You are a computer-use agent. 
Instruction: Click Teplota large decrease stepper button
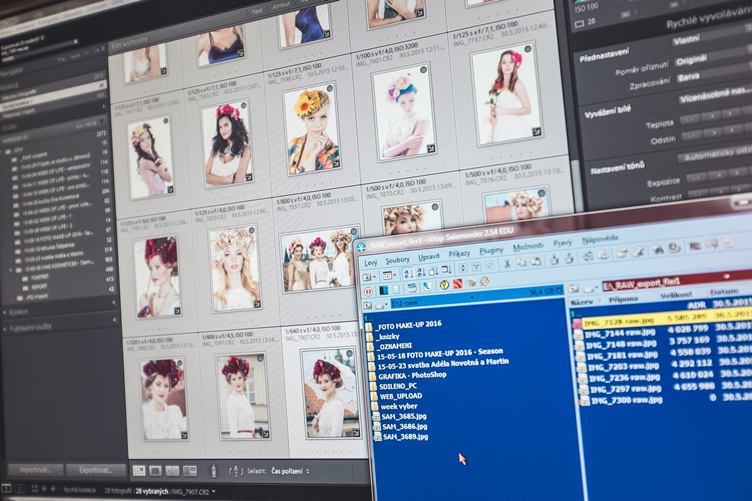[692, 118]
